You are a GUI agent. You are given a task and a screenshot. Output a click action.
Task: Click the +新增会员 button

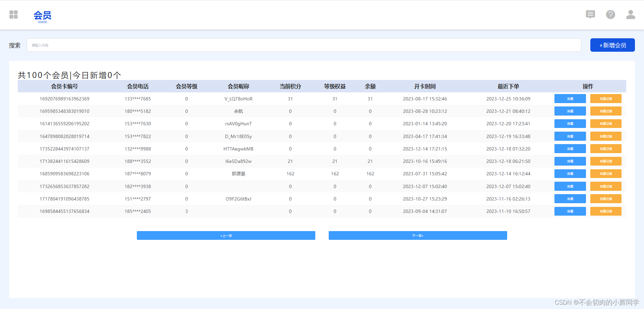[x=612, y=45]
